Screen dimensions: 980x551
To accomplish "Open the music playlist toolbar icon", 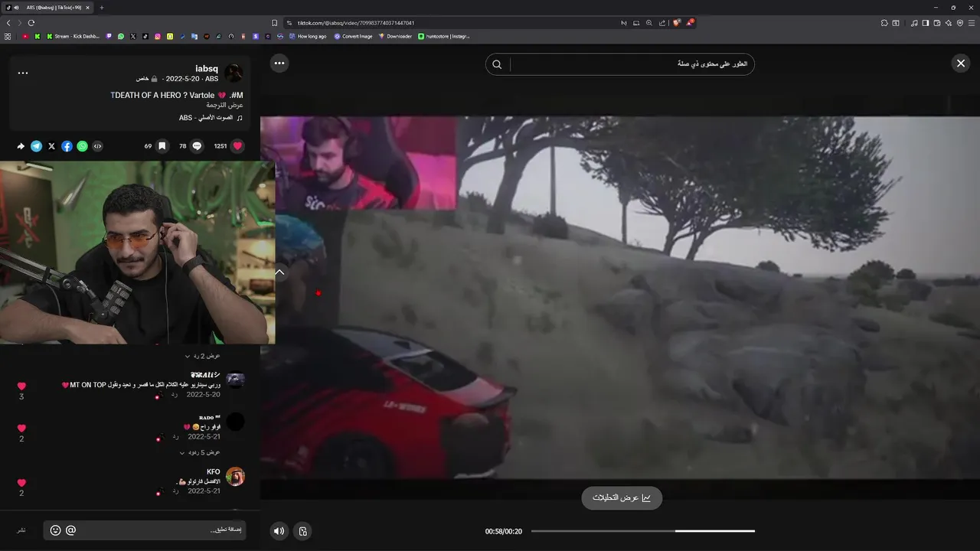I will coord(914,23).
